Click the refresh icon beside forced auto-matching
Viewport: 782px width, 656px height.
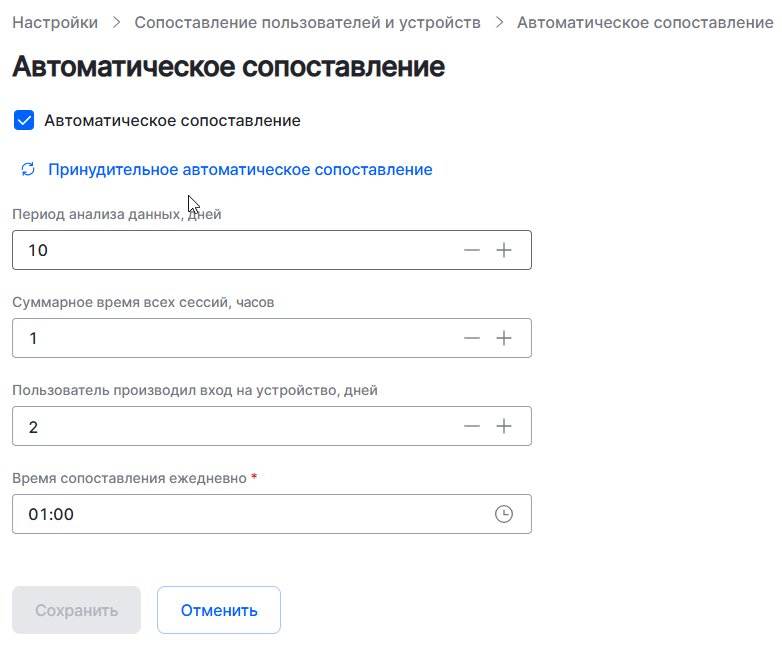(28, 170)
